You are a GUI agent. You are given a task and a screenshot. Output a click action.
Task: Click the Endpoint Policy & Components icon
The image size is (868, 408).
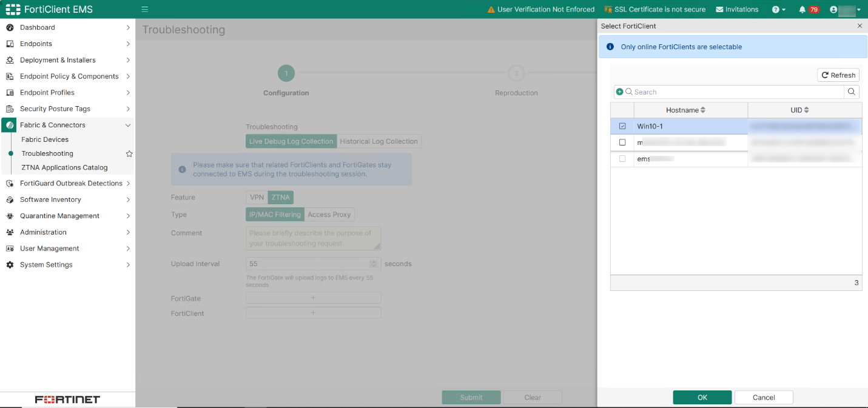coord(10,76)
